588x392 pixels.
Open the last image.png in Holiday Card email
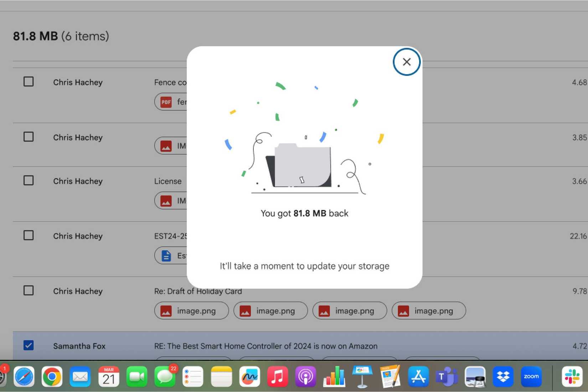(429, 311)
